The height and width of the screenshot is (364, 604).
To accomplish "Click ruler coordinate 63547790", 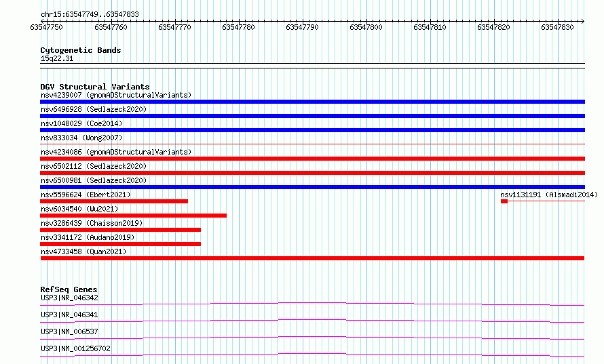I will [x=302, y=27].
